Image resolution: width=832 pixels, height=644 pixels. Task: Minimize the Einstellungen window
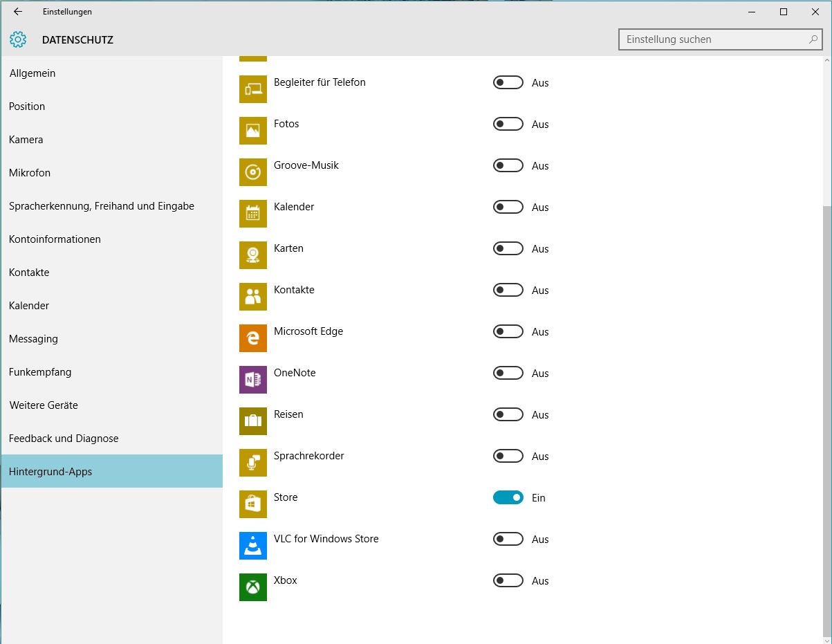[752, 12]
